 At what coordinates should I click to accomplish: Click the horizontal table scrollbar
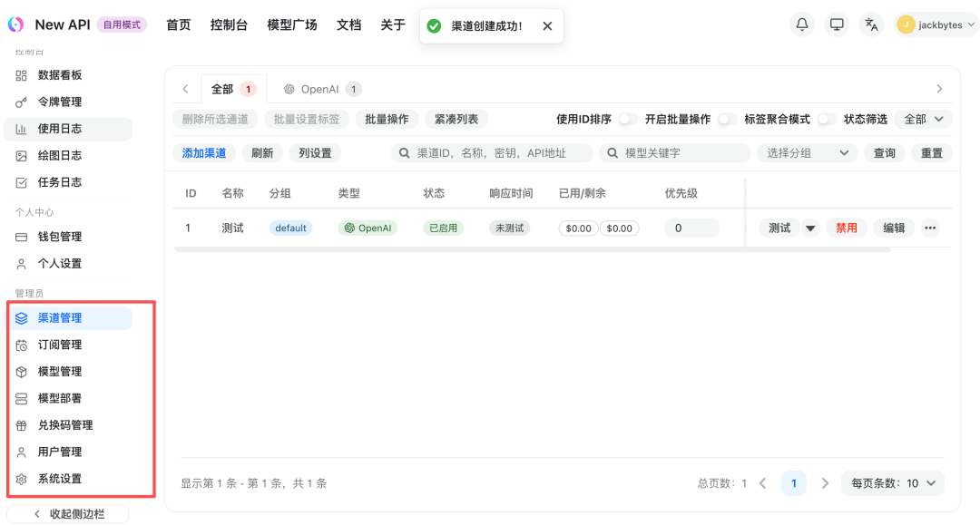coord(531,249)
